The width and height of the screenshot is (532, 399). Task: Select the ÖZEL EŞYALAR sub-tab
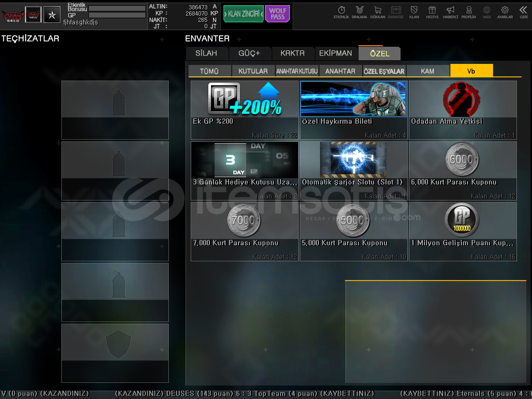point(384,71)
